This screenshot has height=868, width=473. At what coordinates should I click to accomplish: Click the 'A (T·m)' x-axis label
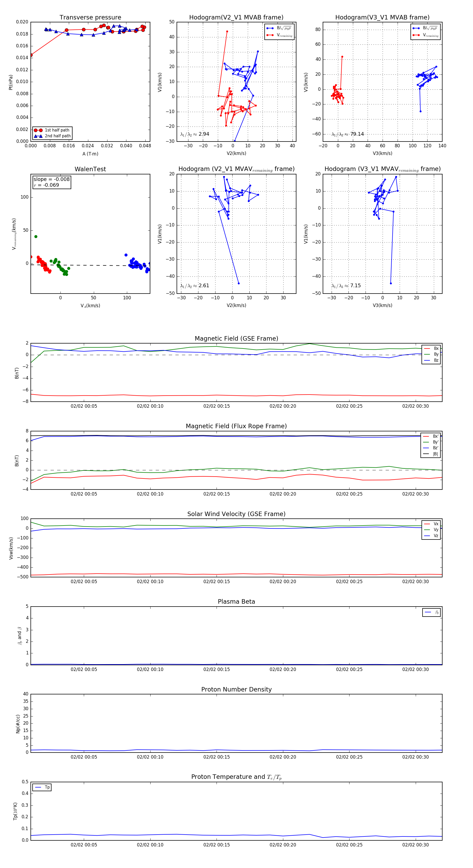(90, 154)
